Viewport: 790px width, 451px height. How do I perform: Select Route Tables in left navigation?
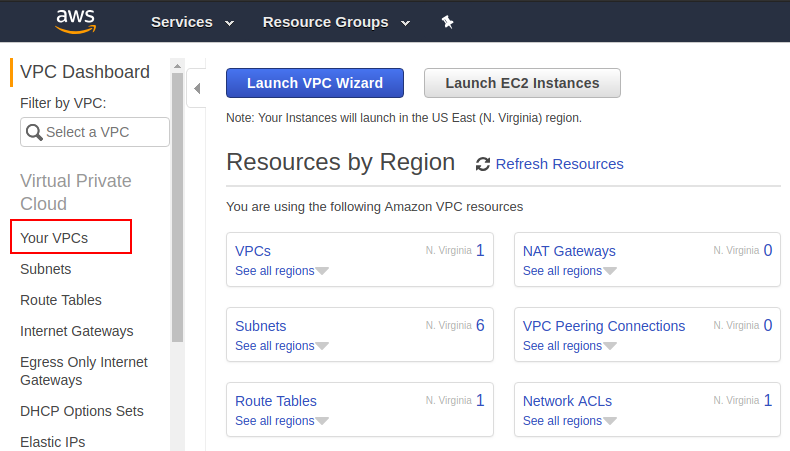pyautogui.click(x=60, y=300)
